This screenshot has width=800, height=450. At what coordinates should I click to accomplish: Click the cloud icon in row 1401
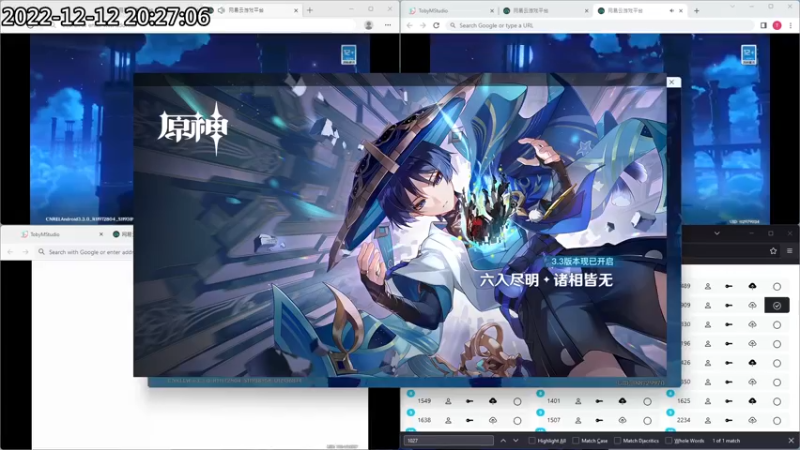[x=622, y=401]
